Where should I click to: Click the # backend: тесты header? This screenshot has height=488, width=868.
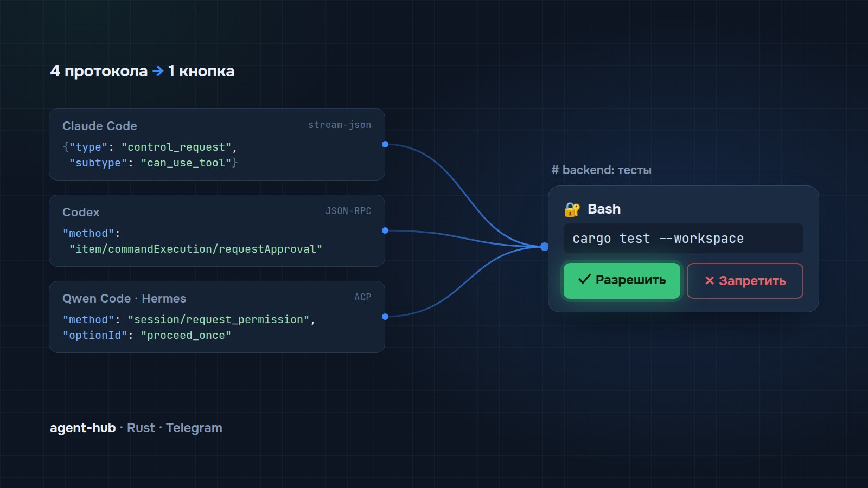tap(601, 170)
